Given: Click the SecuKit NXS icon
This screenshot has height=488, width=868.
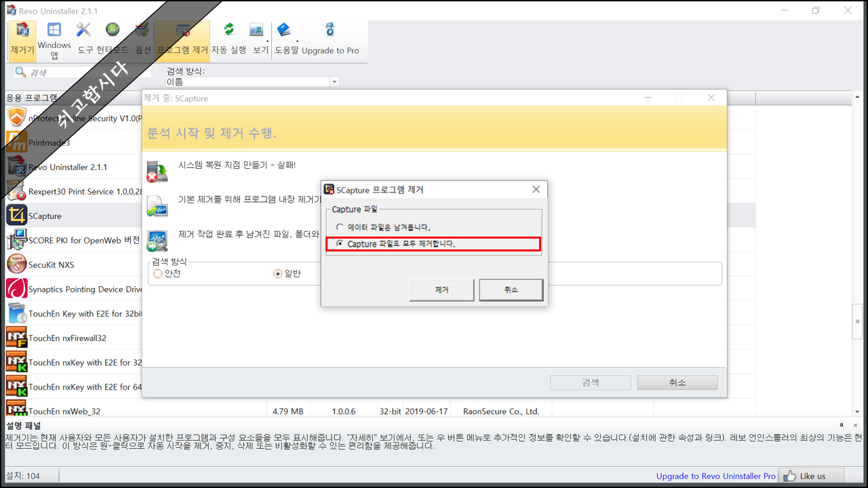Looking at the screenshot, I should [17, 264].
